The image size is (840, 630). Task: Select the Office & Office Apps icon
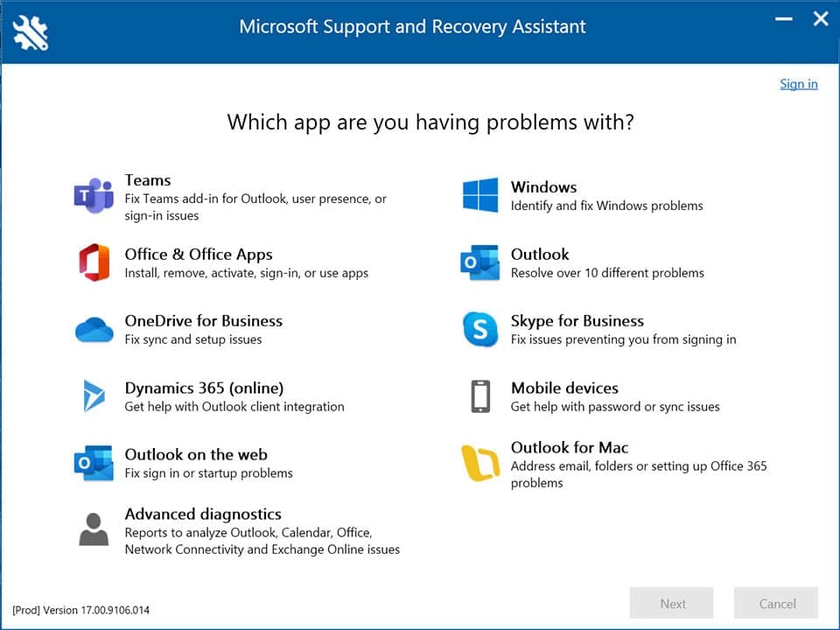tap(93, 262)
